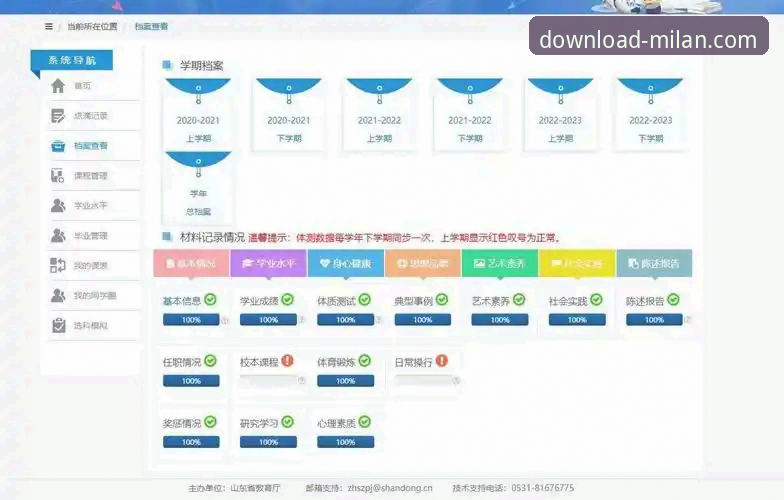Toggle the hamburger menu icon in breadcrumb bar

tap(48, 26)
